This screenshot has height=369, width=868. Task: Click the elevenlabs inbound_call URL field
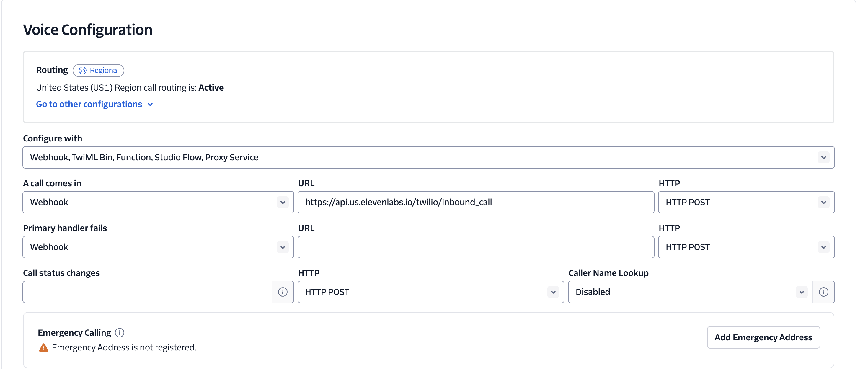tap(475, 202)
